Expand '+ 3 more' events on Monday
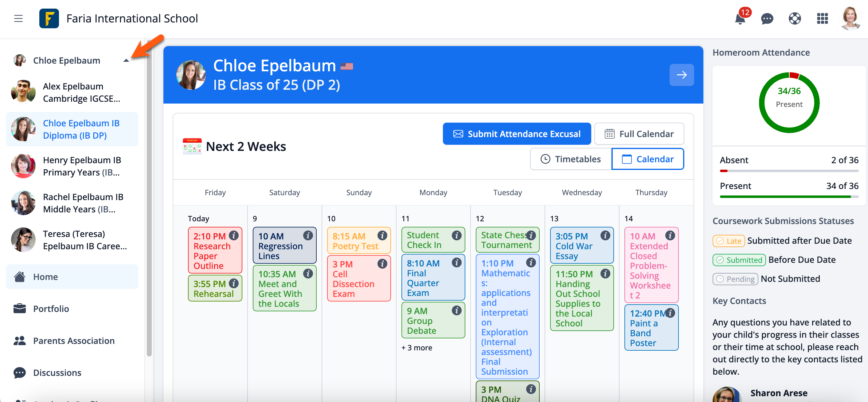 click(416, 348)
